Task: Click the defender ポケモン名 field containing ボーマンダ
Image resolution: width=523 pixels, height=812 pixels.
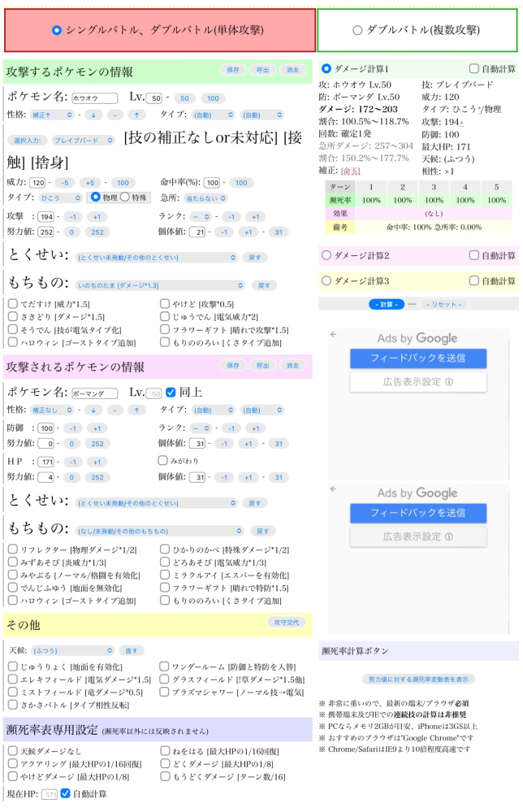Action: coord(95,393)
